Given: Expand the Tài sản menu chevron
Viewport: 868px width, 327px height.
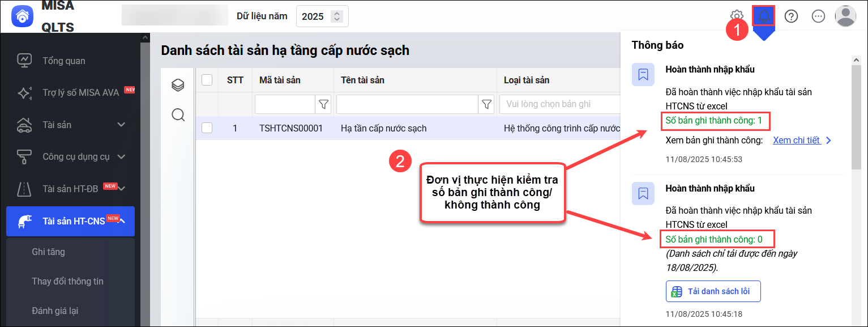Looking at the screenshot, I should point(121,125).
